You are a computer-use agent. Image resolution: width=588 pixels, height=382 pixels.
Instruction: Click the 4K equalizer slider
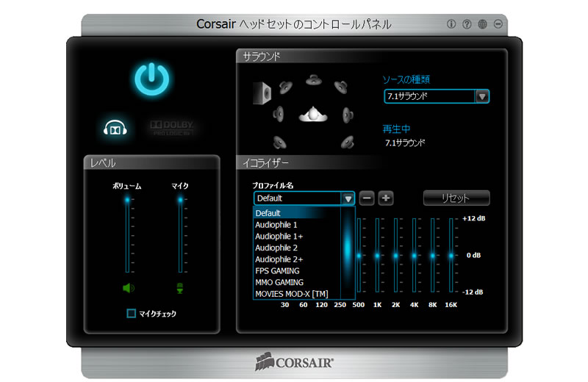pyautogui.click(x=414, y=256)
